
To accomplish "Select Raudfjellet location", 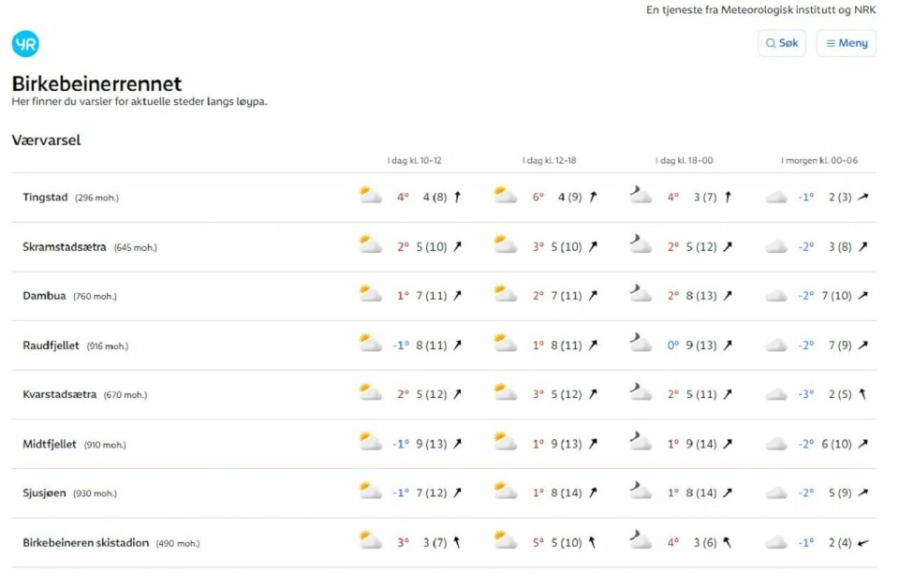I will 52,345.
